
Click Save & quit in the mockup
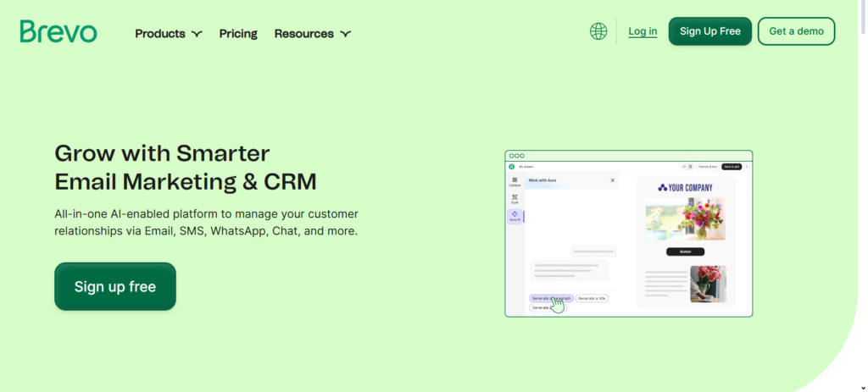[732, 167]
